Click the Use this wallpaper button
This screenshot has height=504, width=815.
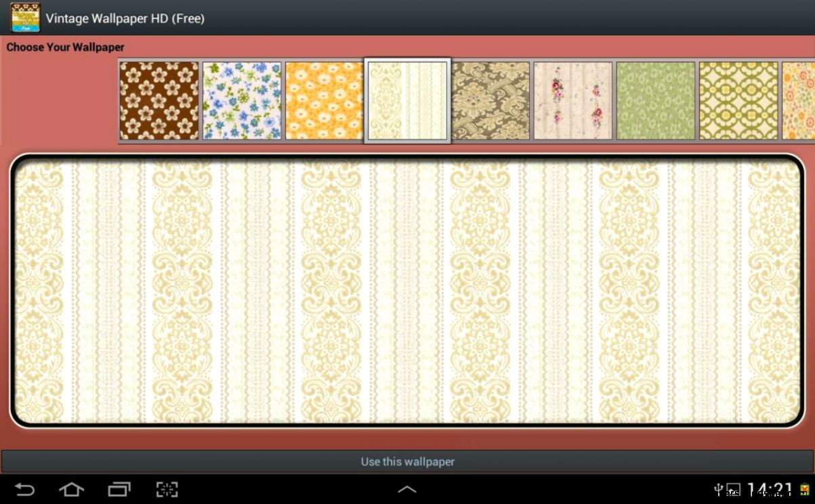(407, 461)
